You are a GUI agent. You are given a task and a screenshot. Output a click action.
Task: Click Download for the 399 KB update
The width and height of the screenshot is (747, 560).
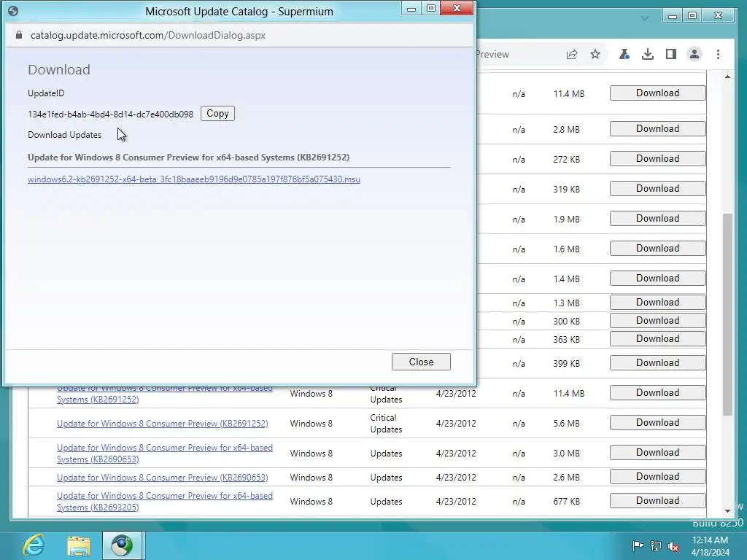point(657,363)
